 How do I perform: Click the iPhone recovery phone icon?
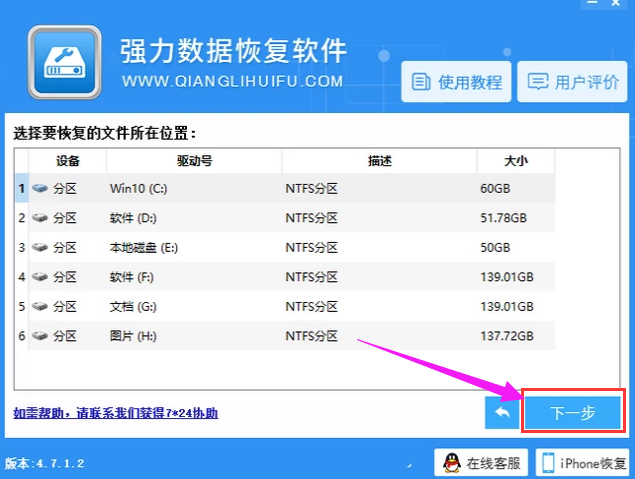[549, 463]
